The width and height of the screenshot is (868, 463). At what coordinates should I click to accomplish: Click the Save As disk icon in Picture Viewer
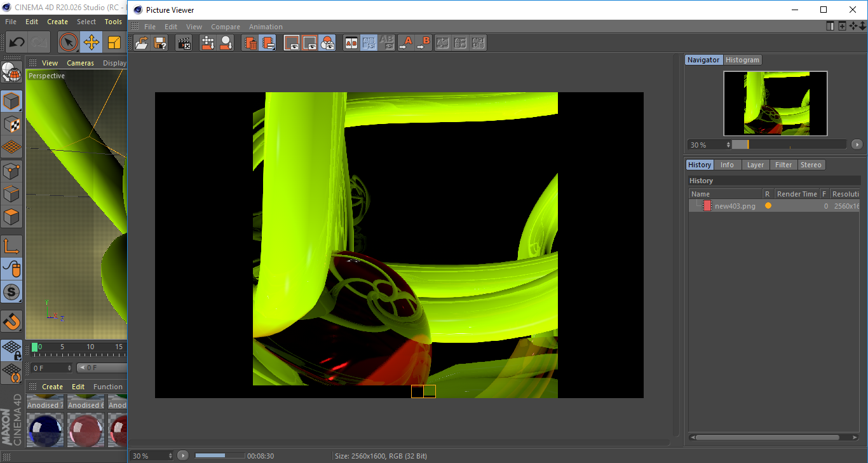[160, 43]
